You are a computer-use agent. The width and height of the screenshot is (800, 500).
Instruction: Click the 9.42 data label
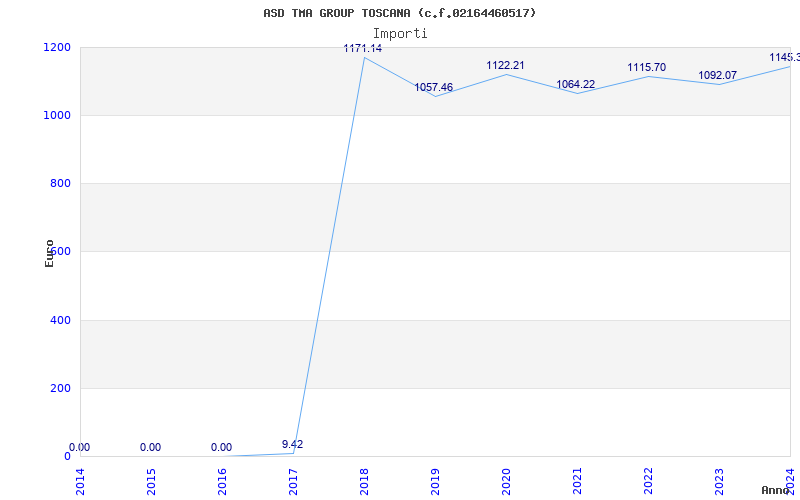click(x=292, y=444)
